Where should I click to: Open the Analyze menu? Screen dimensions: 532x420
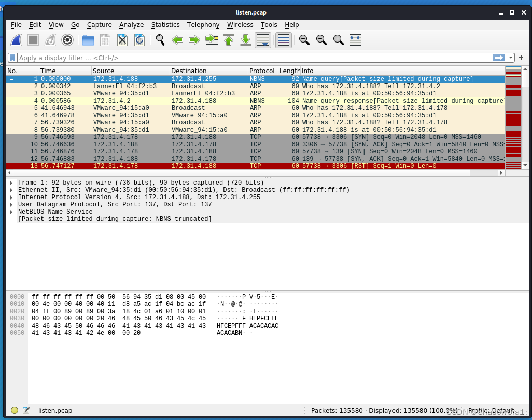[131, 25]
